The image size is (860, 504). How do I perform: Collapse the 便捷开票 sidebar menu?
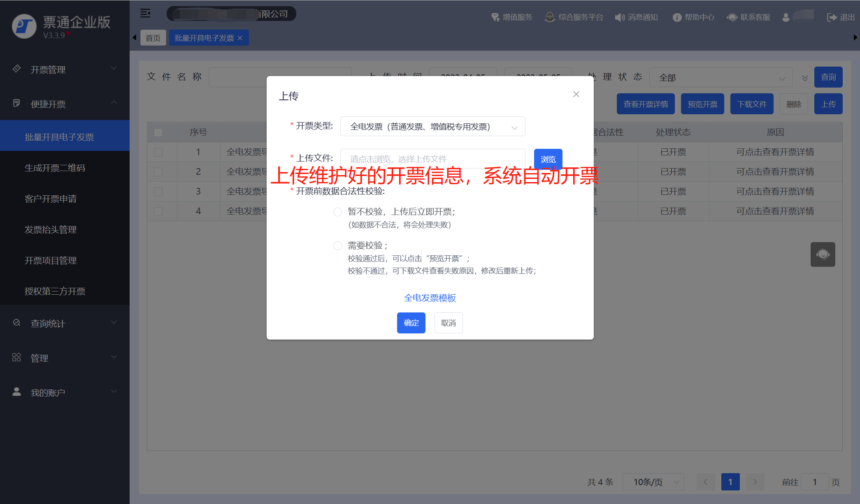coord(65,104)
